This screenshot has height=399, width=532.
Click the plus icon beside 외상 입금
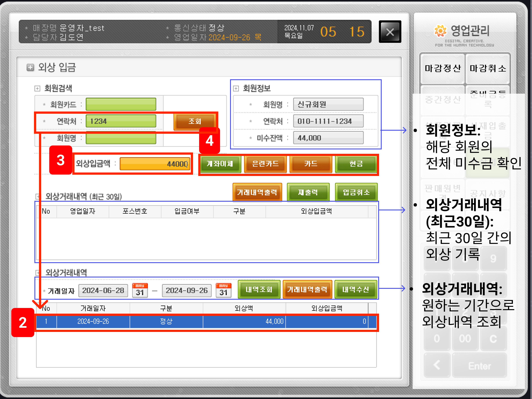(x=30, y=68)
